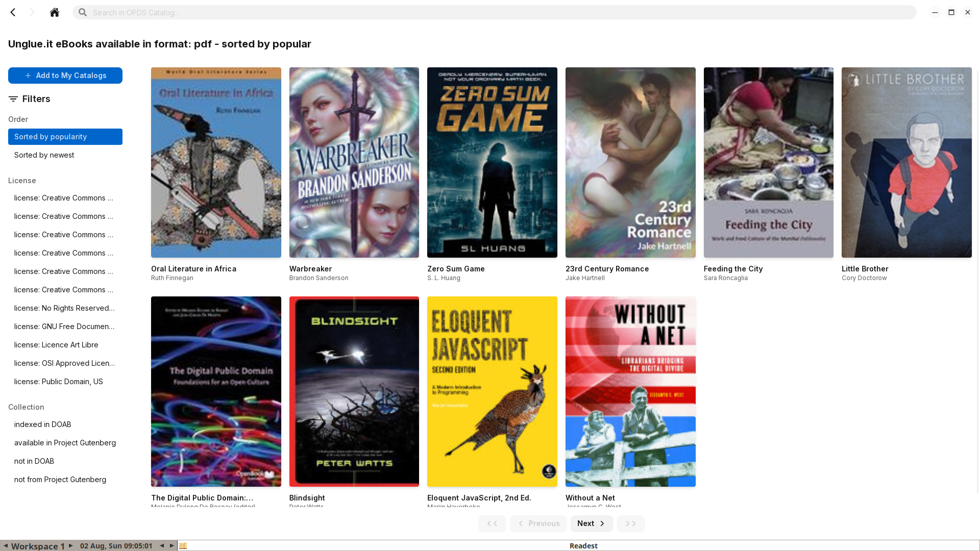This screenshot has height=551, width=980.
Task: Minimize the Readest window
Action: [935, 12]
